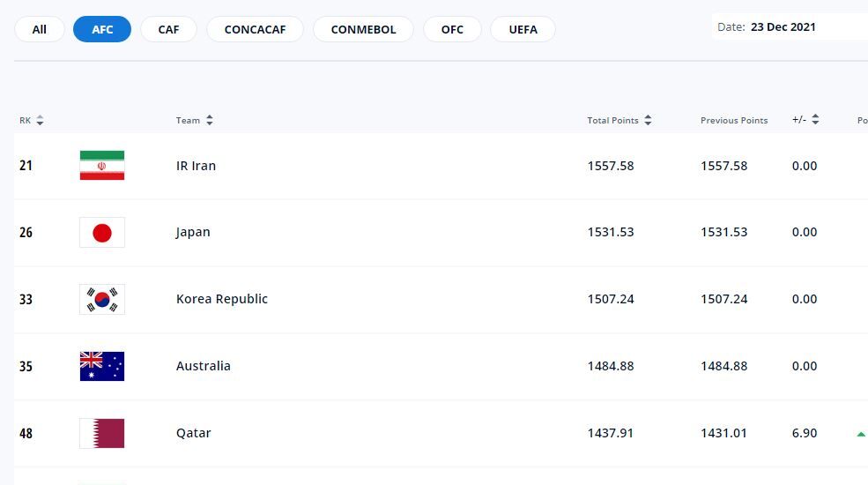Click the Japan flag icon

[x=102, y=233]
